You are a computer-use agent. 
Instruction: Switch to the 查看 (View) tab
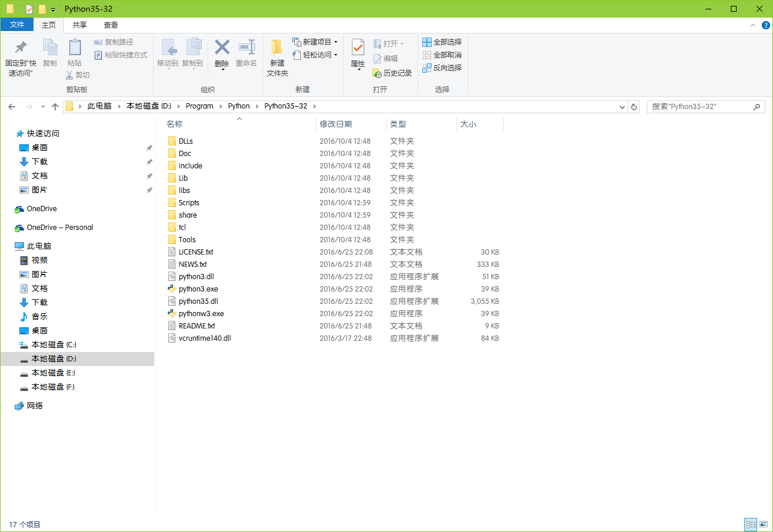point(111,25)
